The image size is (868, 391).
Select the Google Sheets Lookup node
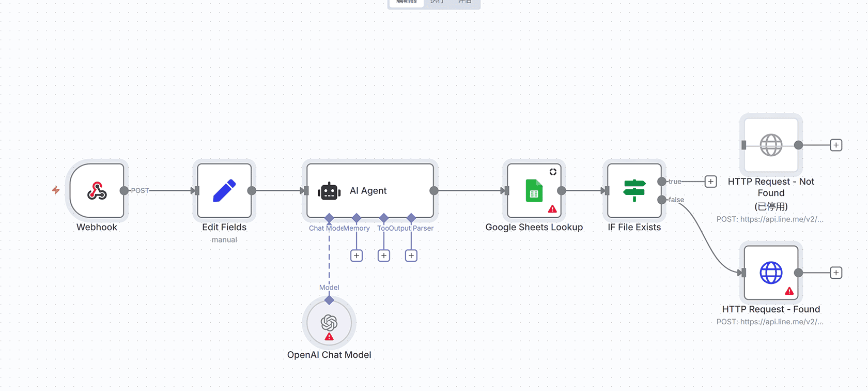[x=534, y=191]
